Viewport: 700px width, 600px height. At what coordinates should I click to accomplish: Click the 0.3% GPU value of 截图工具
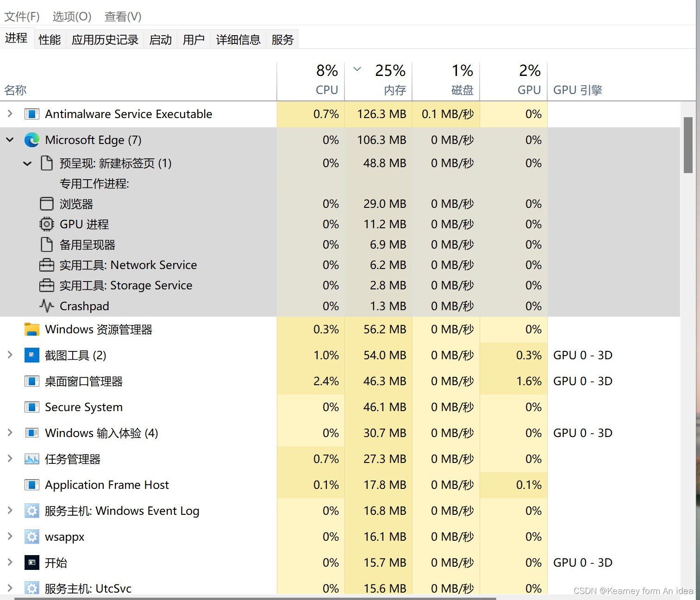(529, 355)
